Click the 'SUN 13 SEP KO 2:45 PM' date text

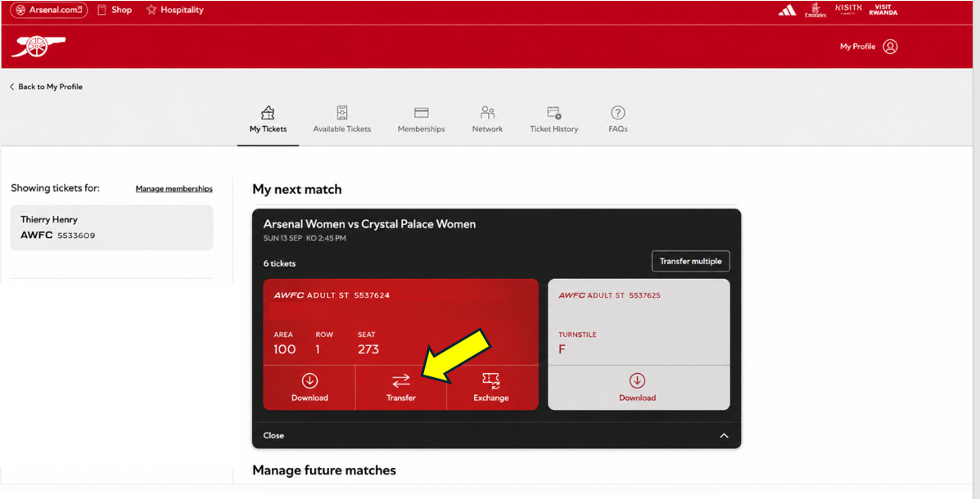pyautogui.click(x=305, y=239)
